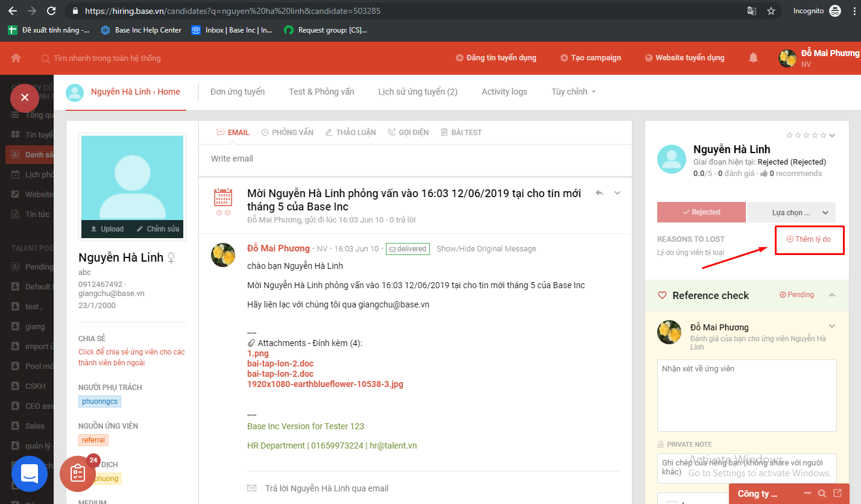Select the GỌI ĐIỆN tab

(408, 132)
